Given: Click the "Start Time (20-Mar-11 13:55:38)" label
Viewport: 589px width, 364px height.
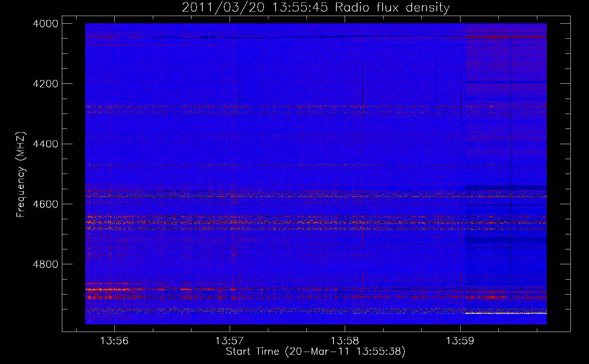Looking at the screenshot, I should (x=316, y=352).
